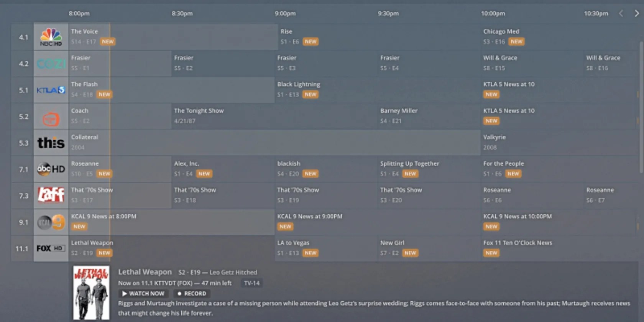Select For the People S1 E6
The width and height of the screenshot is (644, 322).
pos(560,169)
